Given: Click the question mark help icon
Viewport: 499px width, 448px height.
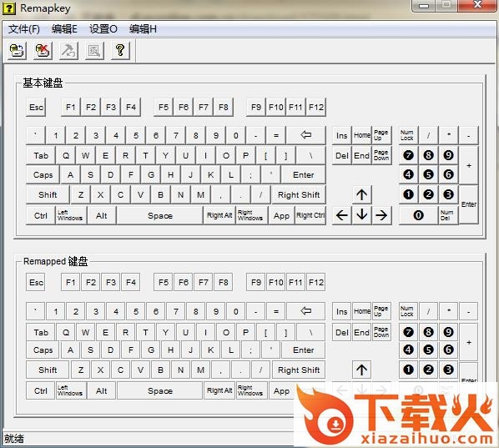Looking at the screenshot, I should click(120, 50).
